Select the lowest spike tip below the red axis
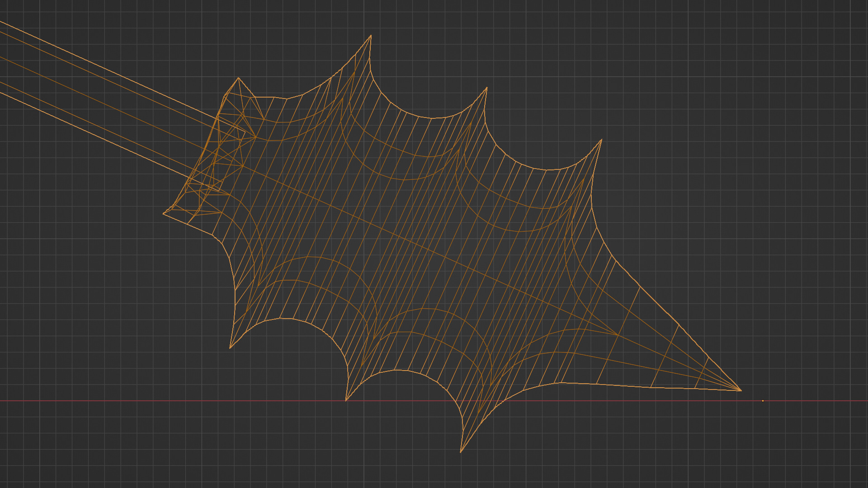This screenshot has width=868, height=488. [x=461, y=451]
